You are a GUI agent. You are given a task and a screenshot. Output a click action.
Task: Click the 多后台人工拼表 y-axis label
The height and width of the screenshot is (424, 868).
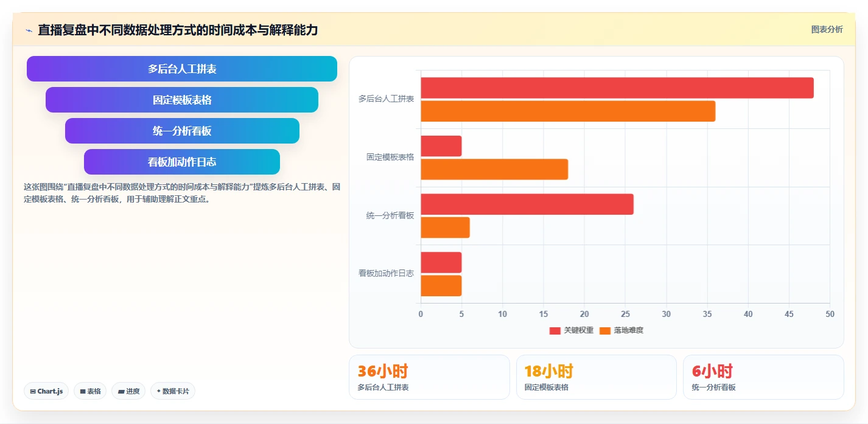386,99
